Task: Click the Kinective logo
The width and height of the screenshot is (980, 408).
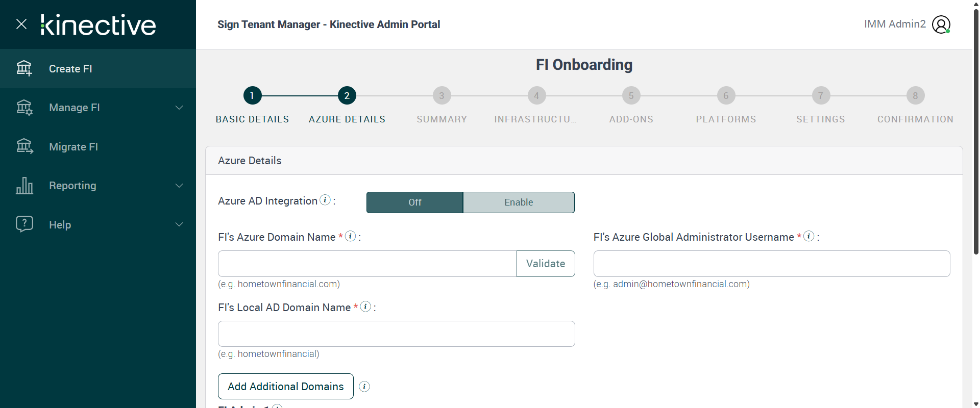Action: 99,25
